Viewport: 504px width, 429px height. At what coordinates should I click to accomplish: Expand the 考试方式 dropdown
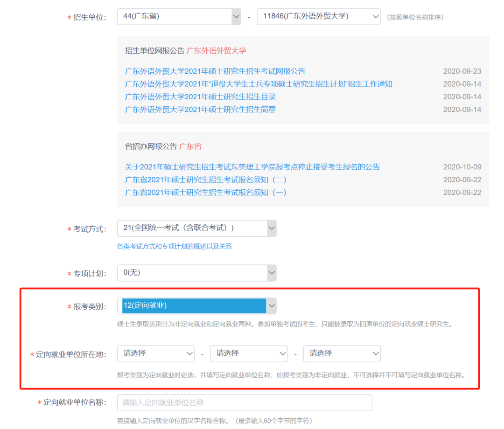[x=191, y=228]
